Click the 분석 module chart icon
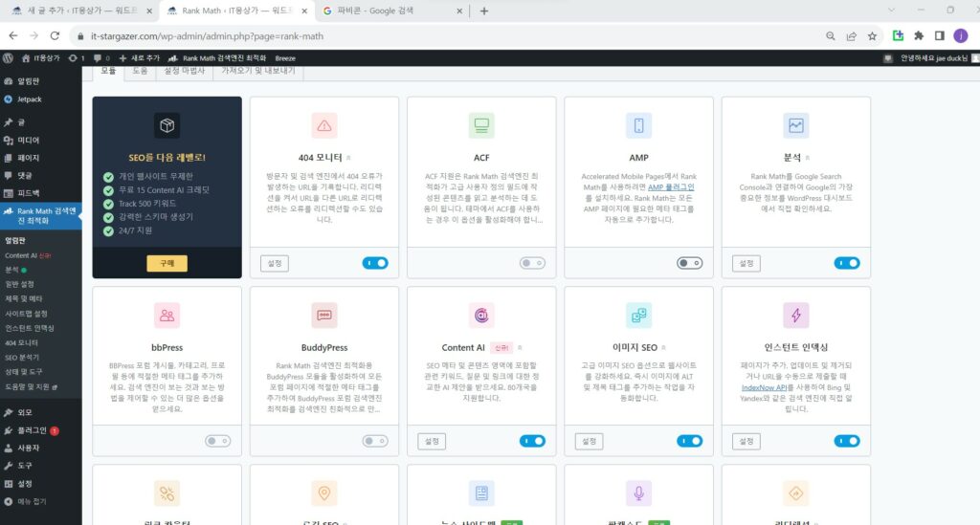The width and height of the screenshot is (980, 525). 795,125
